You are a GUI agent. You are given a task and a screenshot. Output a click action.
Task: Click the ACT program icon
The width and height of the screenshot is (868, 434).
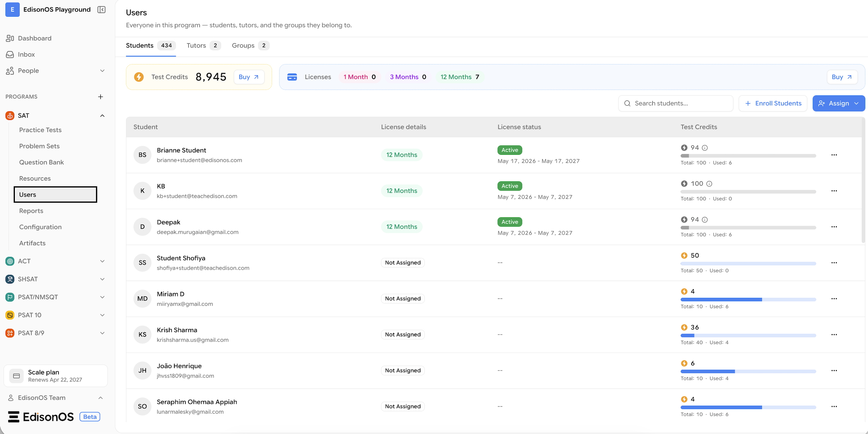[10, 261]
